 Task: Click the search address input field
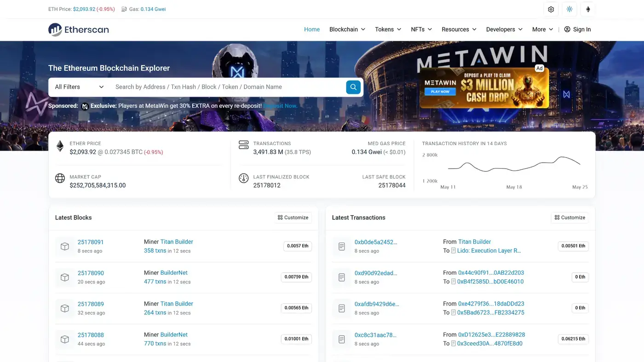click(x=227, y=87)
